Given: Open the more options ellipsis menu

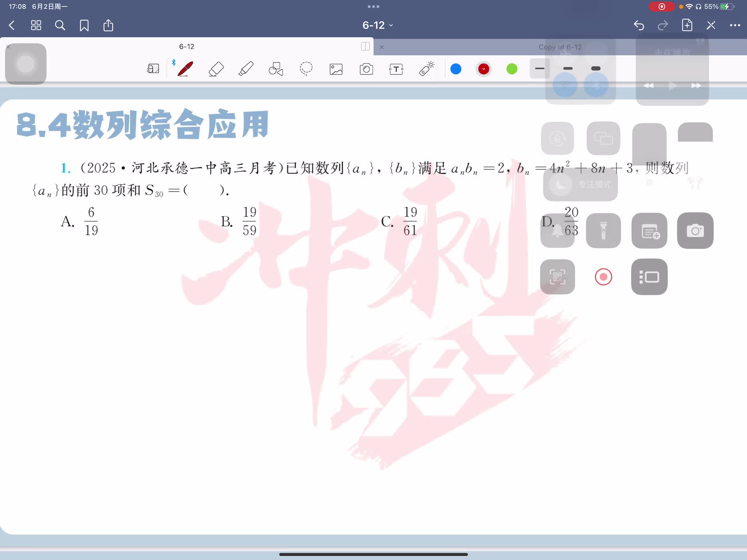Looking at the screenshot, I should (735, 25).
